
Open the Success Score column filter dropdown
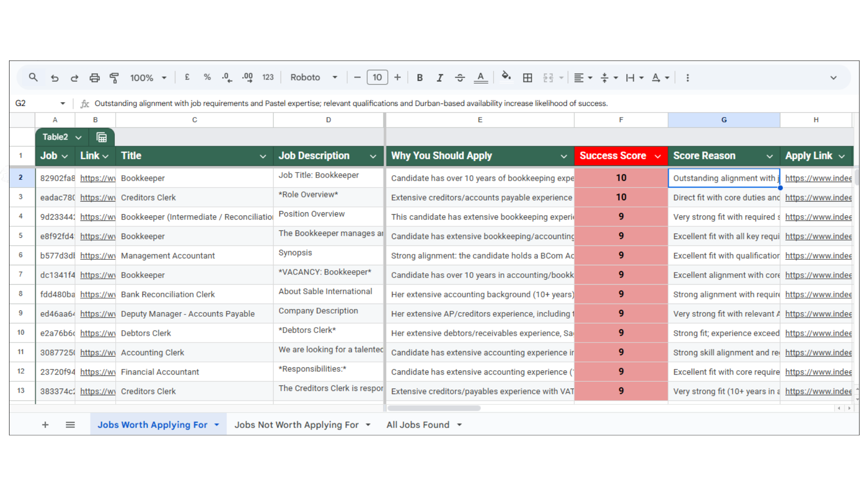click(658, 156)
